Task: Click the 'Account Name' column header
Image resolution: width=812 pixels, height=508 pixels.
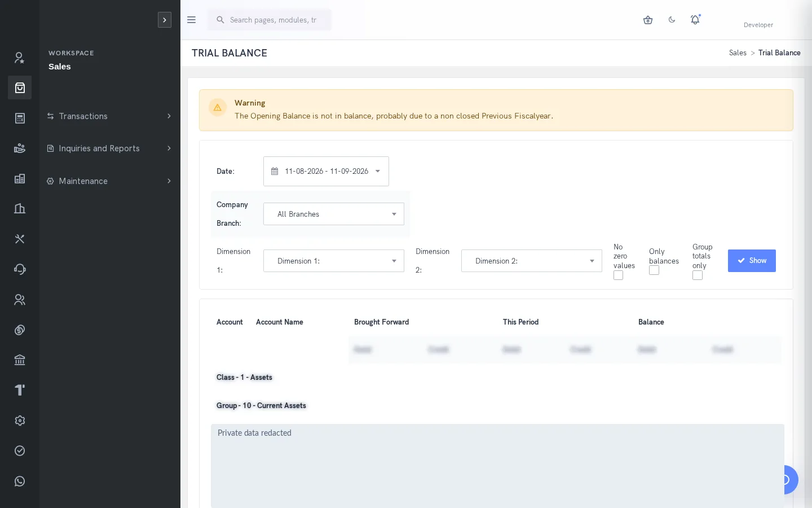Action: (280, 322)
